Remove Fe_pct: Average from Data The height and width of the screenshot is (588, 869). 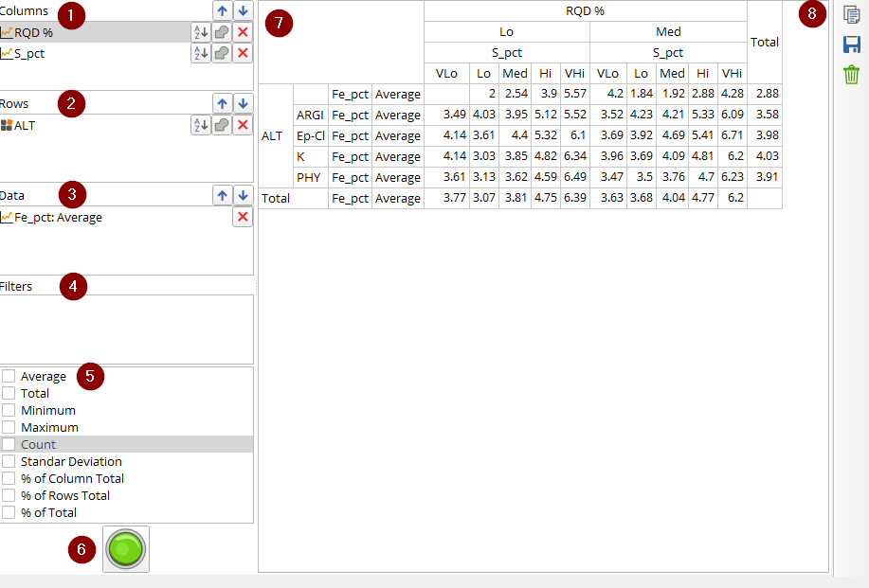click(x=243, y=217)
